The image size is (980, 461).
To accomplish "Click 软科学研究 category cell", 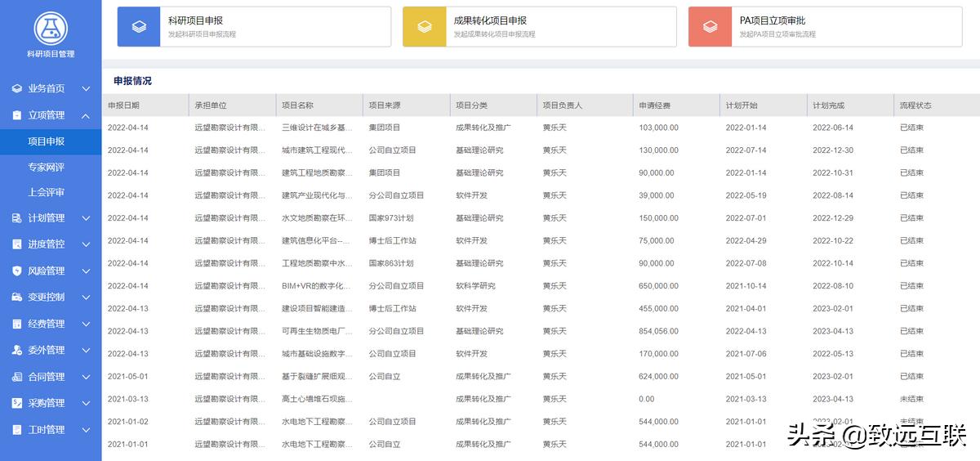I will coord(476,286).
